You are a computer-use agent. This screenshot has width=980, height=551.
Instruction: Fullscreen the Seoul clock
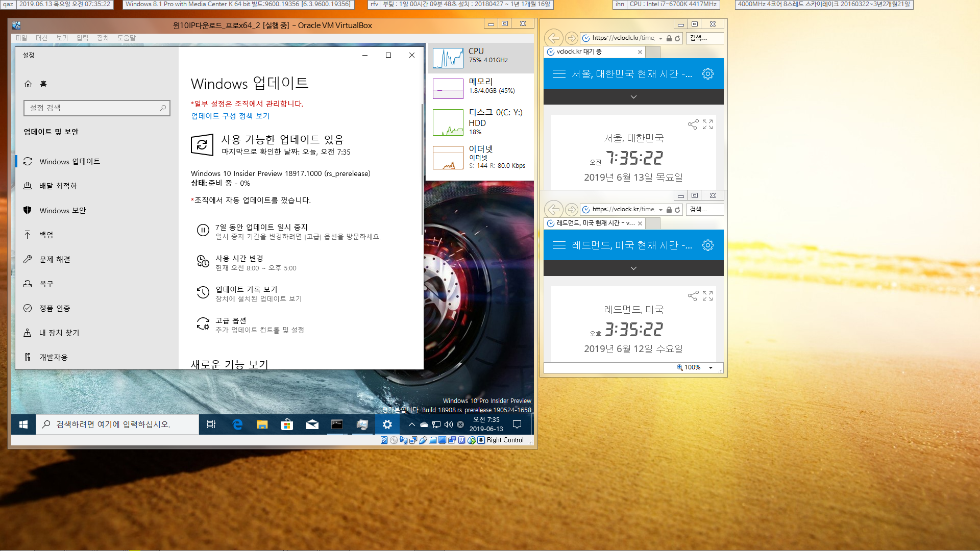click(x=707, y=124)
